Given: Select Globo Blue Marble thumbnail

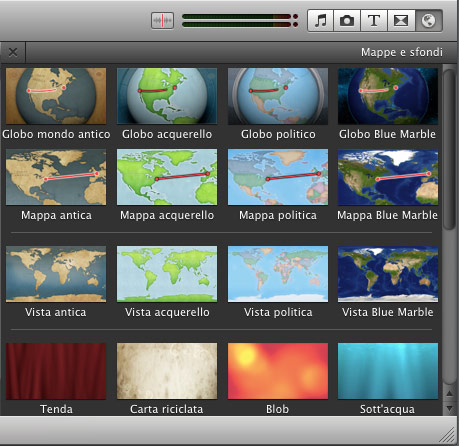Looking at the screenshot, I should pyautogui.click(x=388, y=96).
